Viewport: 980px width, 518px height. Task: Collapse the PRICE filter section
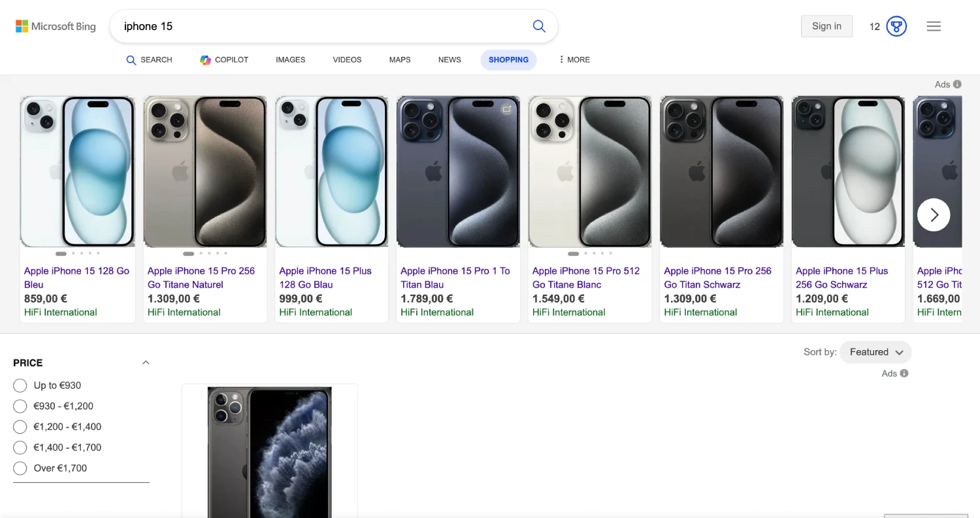click(146, 363)
